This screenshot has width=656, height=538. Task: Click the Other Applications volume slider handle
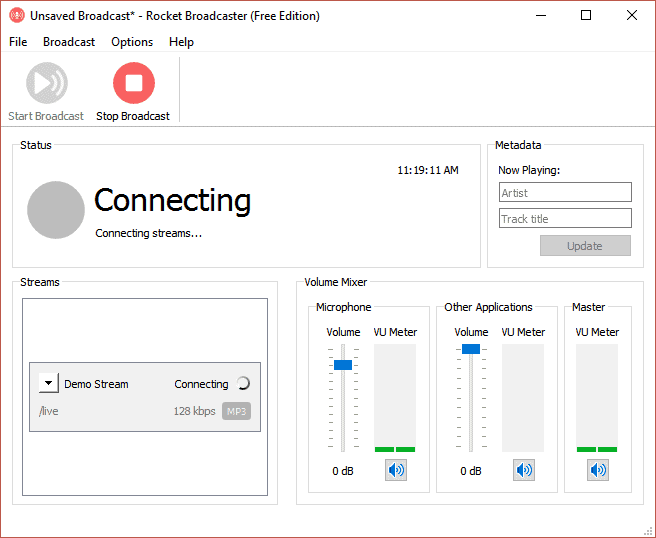click(x=471, y=349)
